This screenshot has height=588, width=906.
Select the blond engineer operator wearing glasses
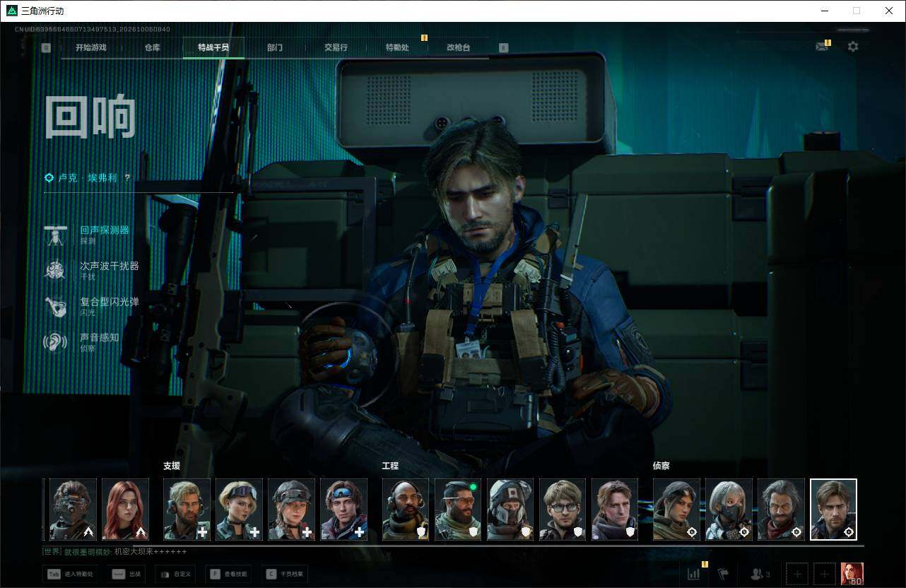pyautogui.click(x=563, y=510)
